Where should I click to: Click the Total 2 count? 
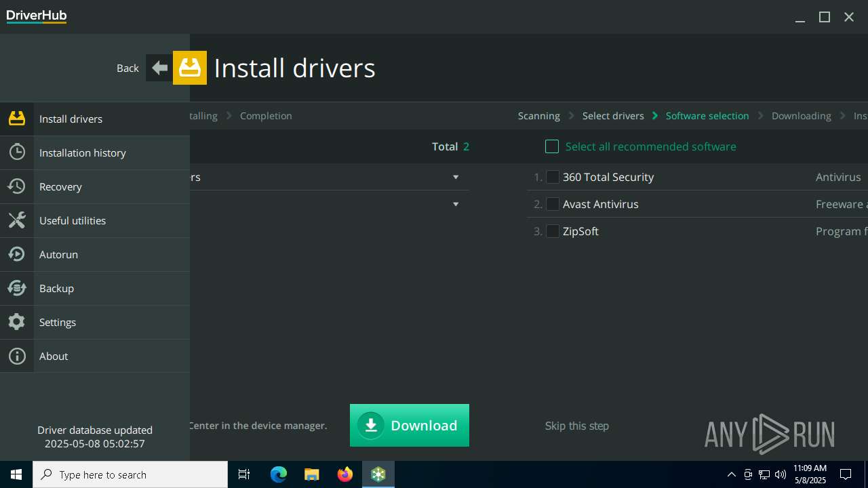pos(450,146)
